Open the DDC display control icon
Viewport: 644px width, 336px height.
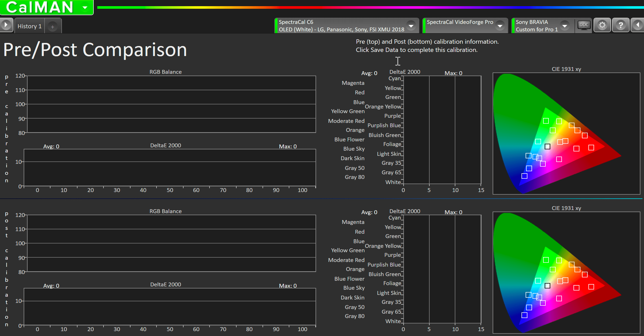tap(584, 25)
